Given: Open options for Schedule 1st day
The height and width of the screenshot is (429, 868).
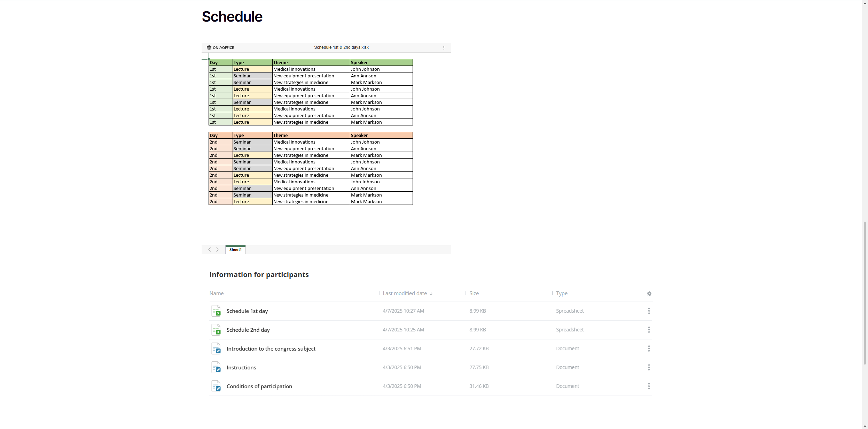Looking at the screenshot, I should [x=649, y=311].
